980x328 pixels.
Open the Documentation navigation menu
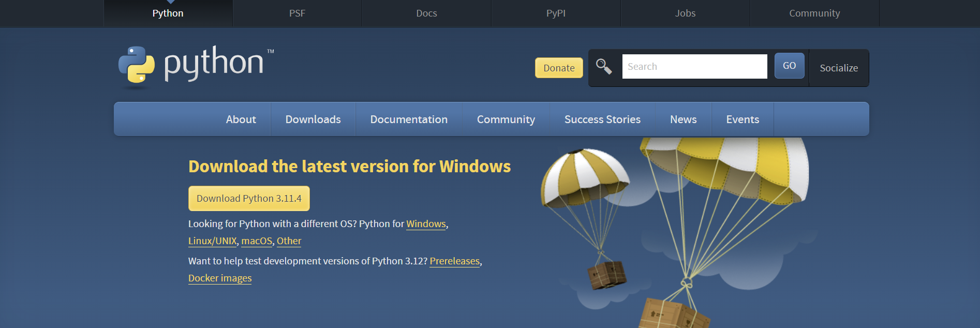click(x=409, y=120)
